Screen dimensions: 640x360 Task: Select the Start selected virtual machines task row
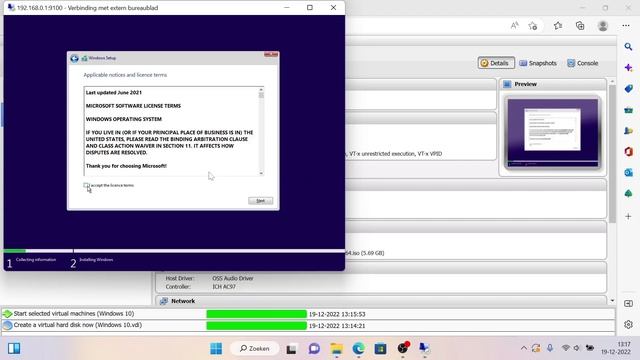point(308,314)
